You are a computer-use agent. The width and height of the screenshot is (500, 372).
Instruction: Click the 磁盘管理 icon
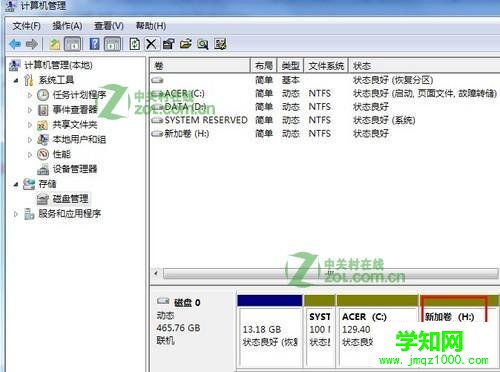(43, 199)
